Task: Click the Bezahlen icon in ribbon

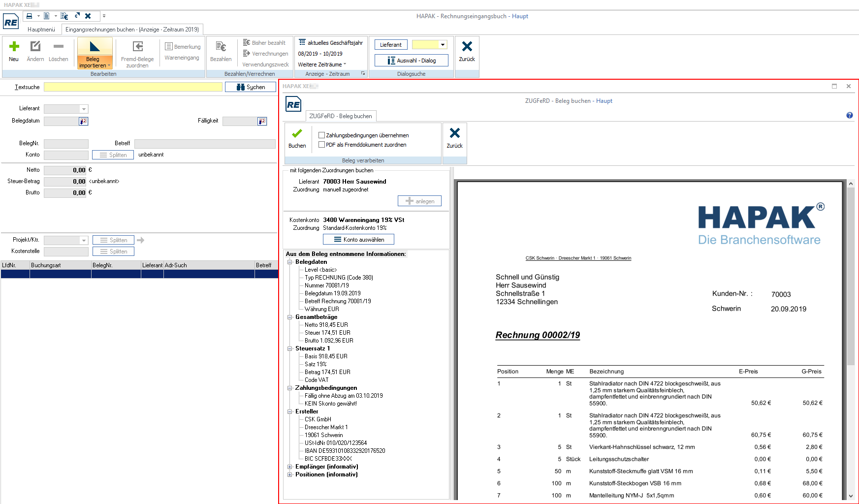Action: 221,47
